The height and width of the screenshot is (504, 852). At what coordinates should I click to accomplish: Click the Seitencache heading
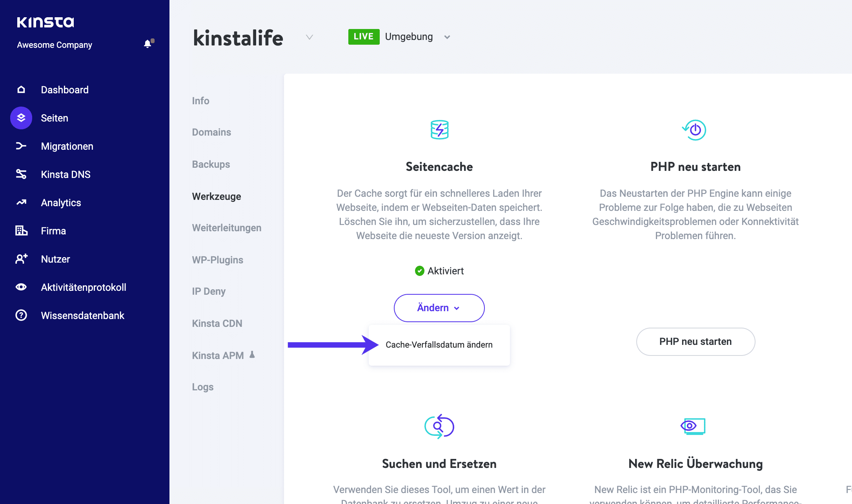(439, 167)
